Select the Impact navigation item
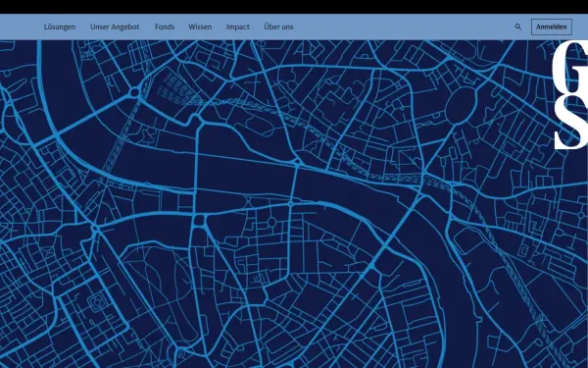This screenshot has width=588, height=368. [238, 27]
